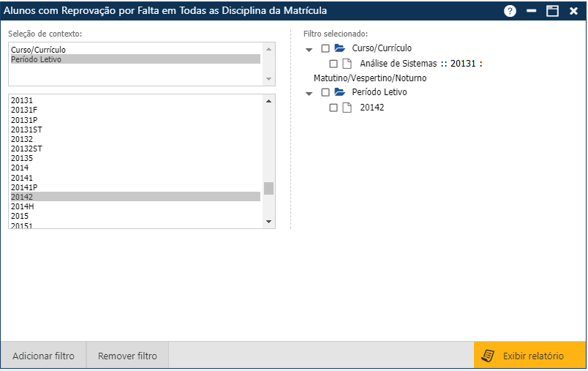Select period 20141P in the list
The image size is (588, 371).
(24, 187)
